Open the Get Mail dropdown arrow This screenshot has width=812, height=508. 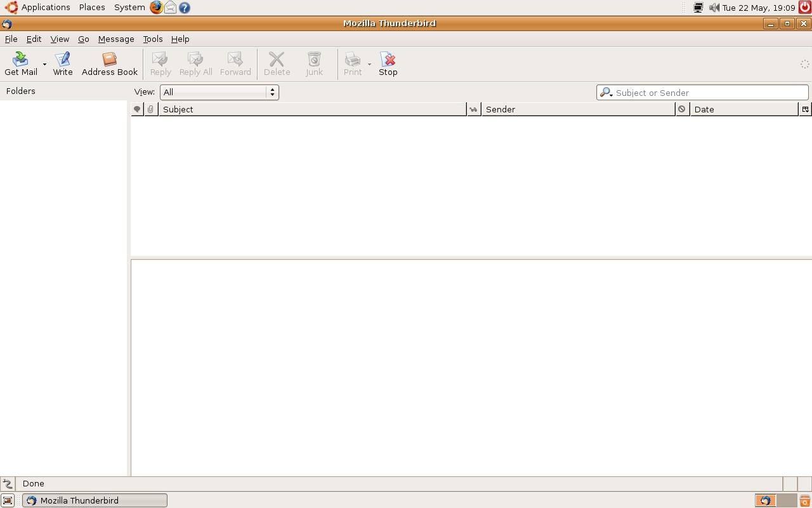point(44,64)
